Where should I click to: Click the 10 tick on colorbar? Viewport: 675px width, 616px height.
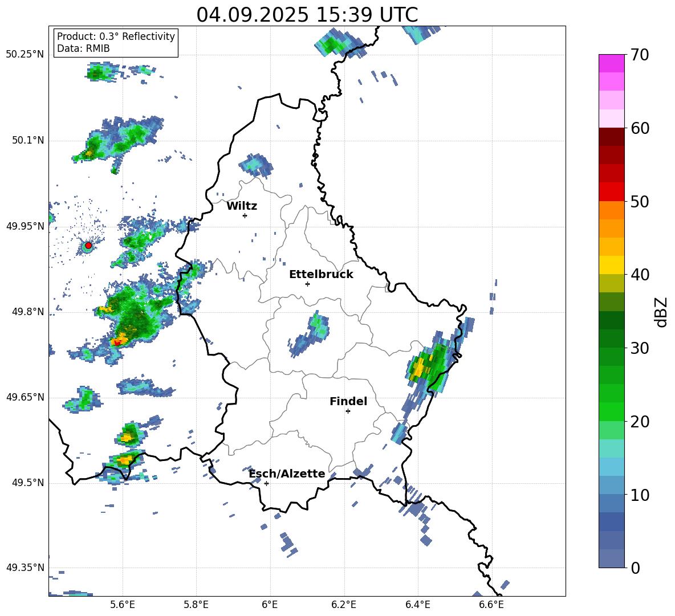(x=640, y=495)
